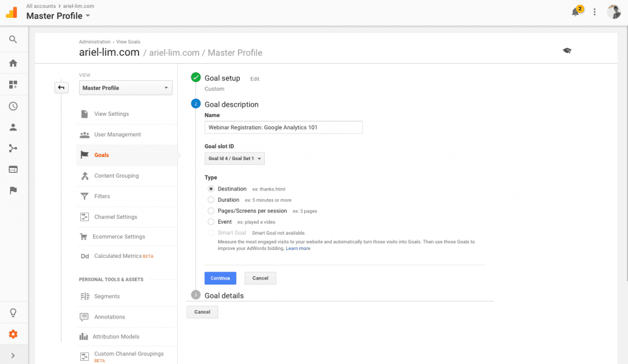The width and height of the screenshot is (628, 364).
Task: Click the User Management people icon
Action: [x=85, y=135]
